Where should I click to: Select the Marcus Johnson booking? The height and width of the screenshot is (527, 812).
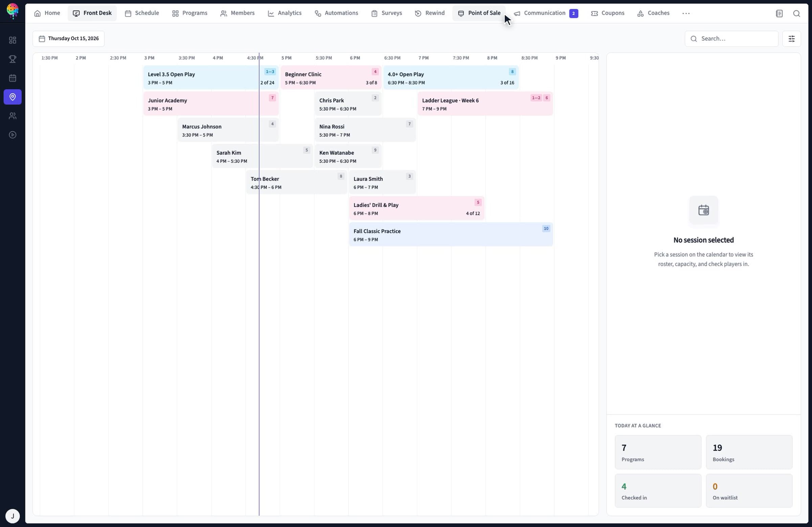pos(228,130)
